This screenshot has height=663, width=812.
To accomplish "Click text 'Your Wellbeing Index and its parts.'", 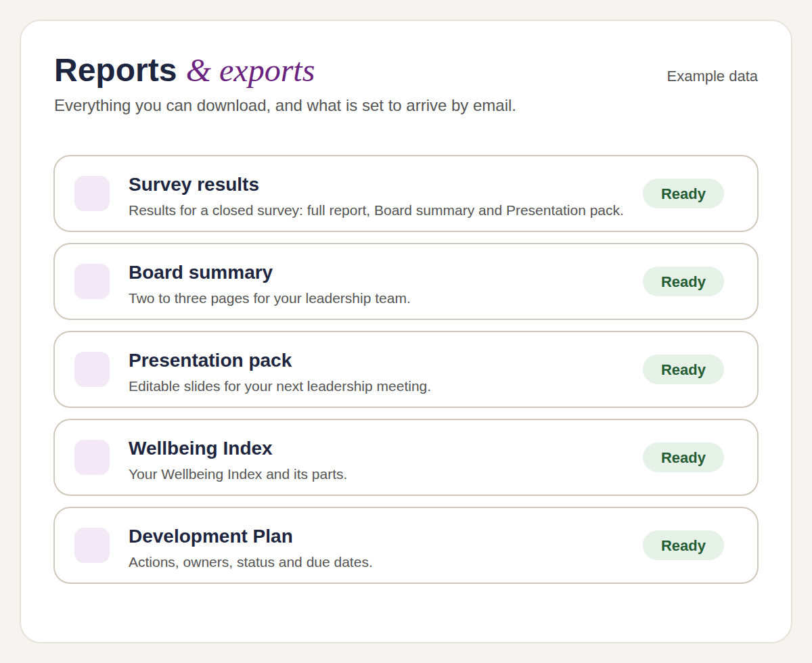I will (x=238, y=474).
